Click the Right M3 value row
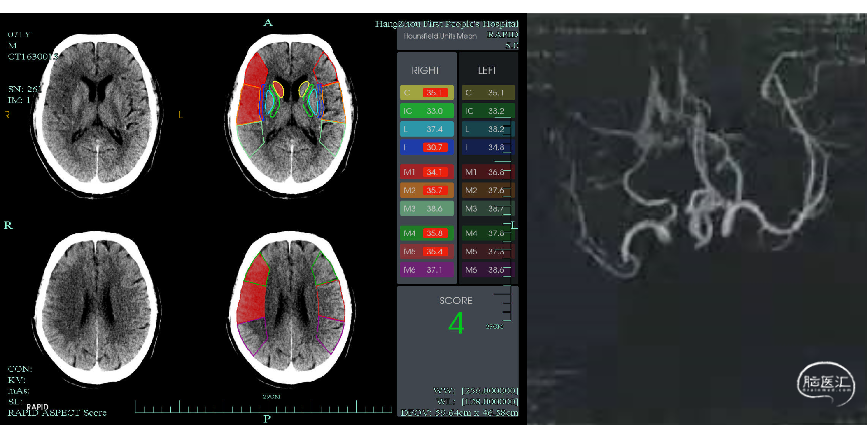This screenshot has width=868, height=426. (426, 208)
